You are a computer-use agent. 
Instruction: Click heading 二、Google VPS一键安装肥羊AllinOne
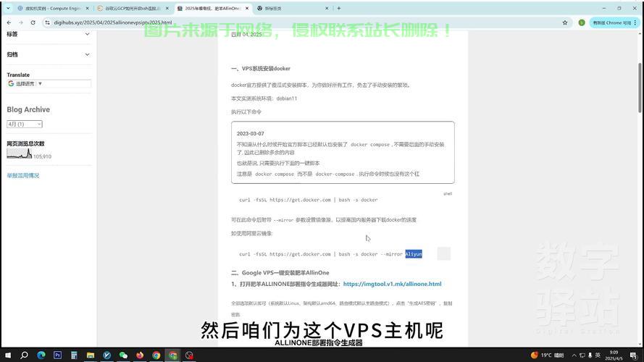click(280, 272)
